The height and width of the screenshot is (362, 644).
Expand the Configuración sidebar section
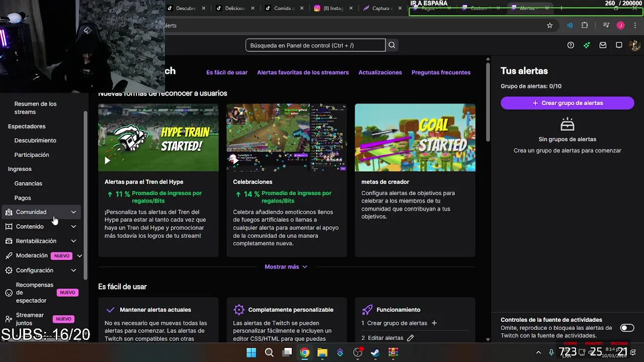(x=73, y=270)
